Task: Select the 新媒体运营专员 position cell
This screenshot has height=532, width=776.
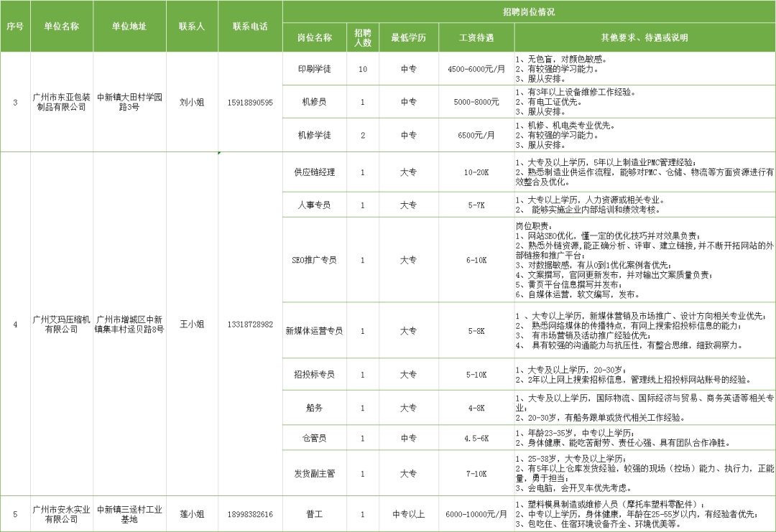Action: [315, 332]
